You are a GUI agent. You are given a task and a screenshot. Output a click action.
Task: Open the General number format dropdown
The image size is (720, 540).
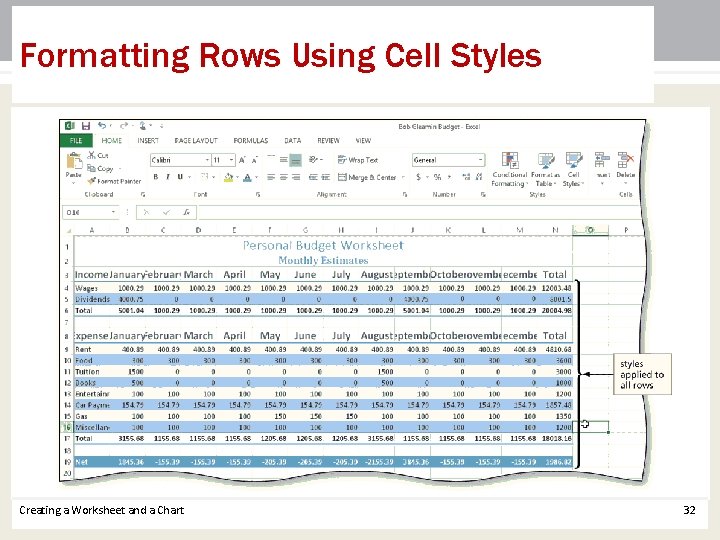[480, 160]
